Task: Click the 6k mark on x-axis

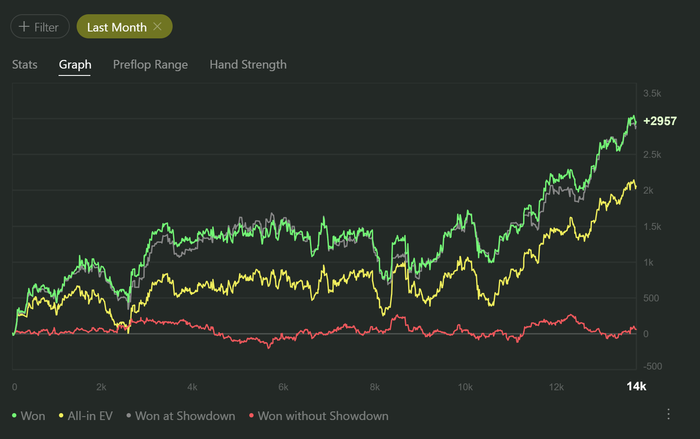Action: (x=284, y=386)
